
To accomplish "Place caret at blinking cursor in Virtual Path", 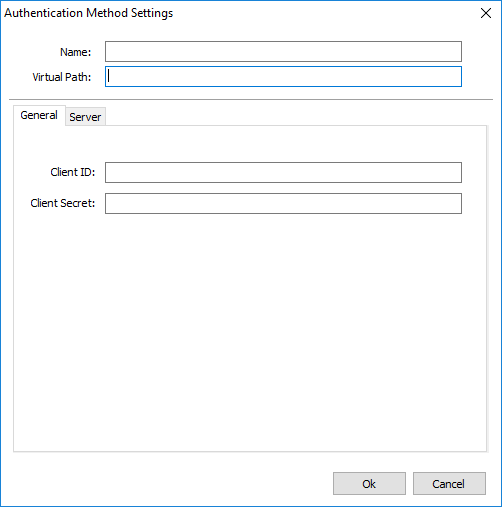I will click(109, 77).
